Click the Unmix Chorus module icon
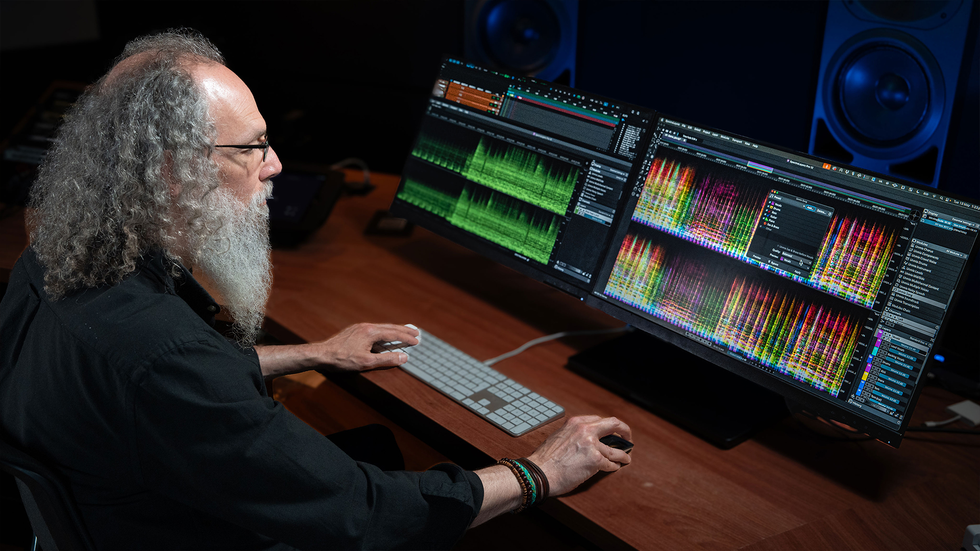The height and width of the screenshot is (551, 980). point(913,245)
